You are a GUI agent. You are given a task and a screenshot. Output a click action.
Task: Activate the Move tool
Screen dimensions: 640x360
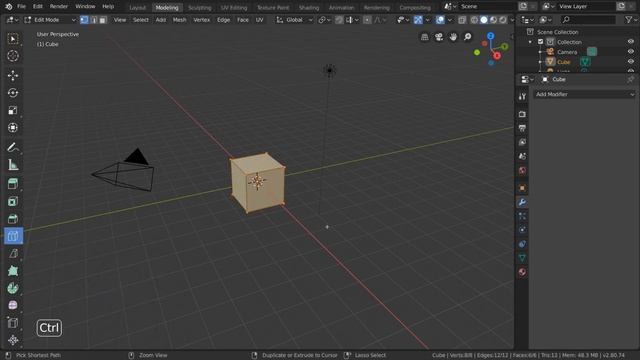click(x=13, y=76)
